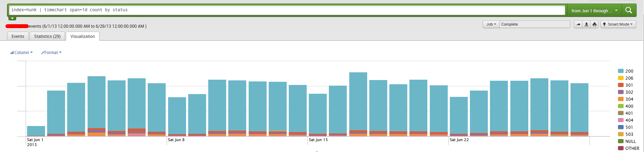The image size is (644, 152).
Task: Click the 503 legend label
Action: point(629,134)
